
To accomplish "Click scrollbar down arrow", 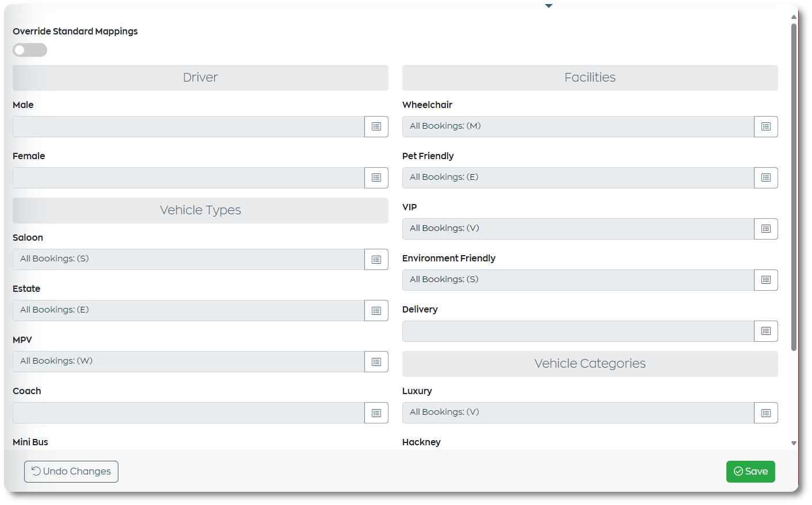I will (x=794, y=443).
